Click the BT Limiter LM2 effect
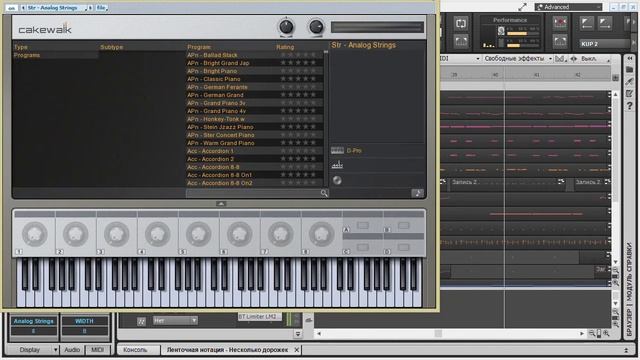The height and width of the screenshot is (360, 640). point(259,317)
